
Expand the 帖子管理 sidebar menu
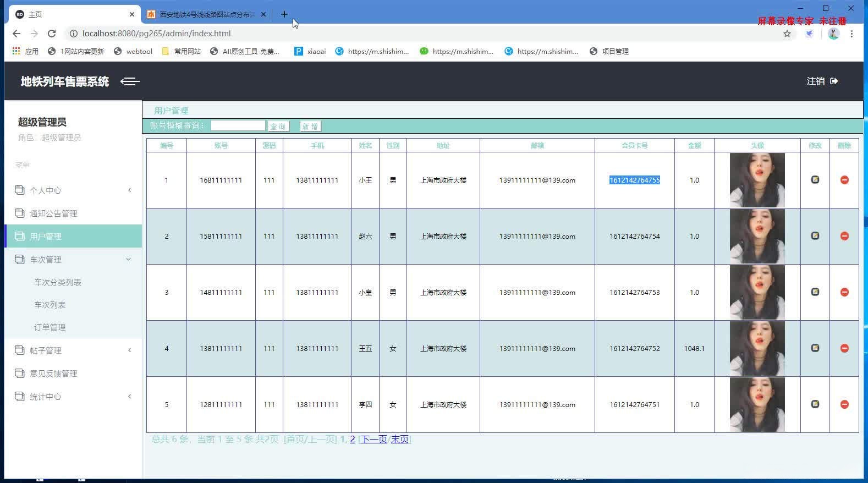click(73, 350)
